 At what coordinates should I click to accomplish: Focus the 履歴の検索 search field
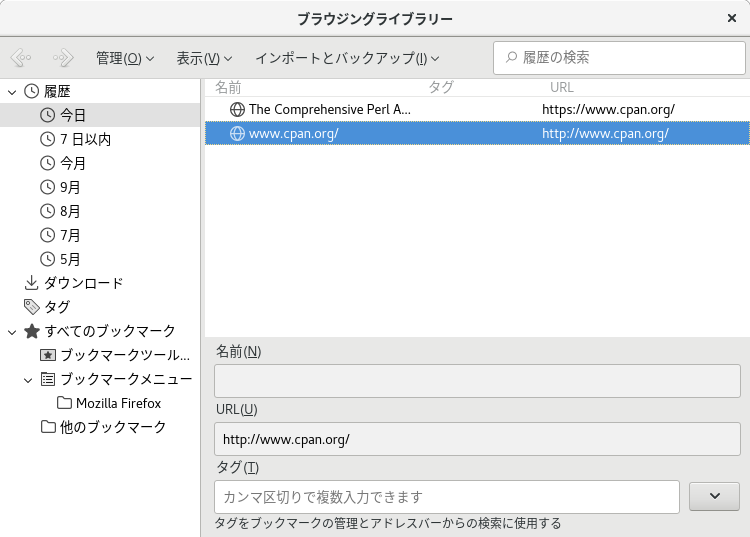[619, 58]
